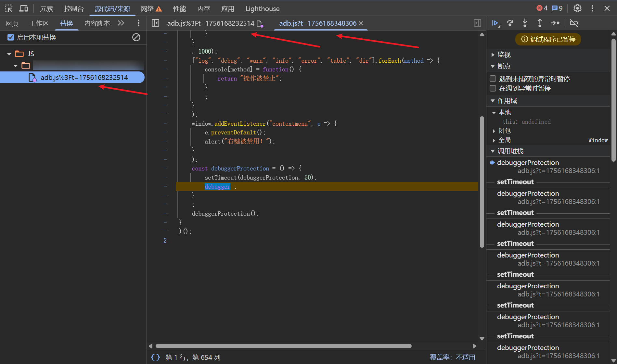Screen dimensions: 617x364
Task: Enable 遇到未捕获的异常时暂停 checkbox
Action: 493,79
